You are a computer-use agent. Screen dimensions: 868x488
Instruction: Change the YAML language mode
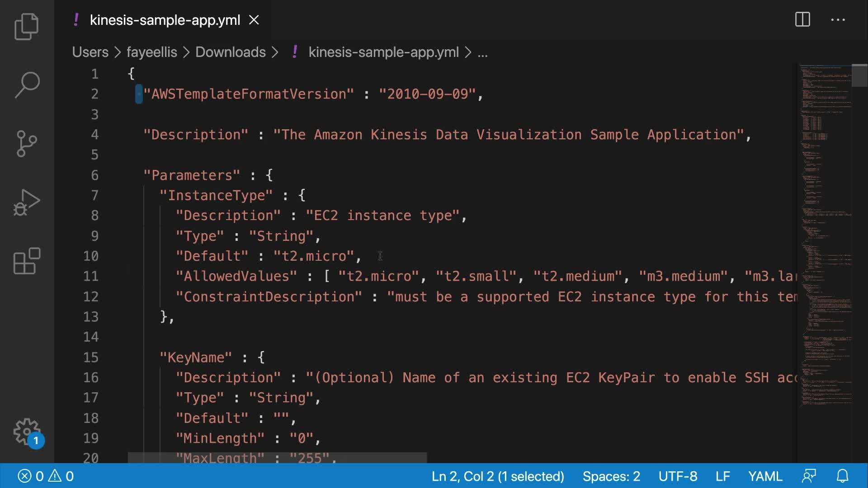tap(765, 476)
